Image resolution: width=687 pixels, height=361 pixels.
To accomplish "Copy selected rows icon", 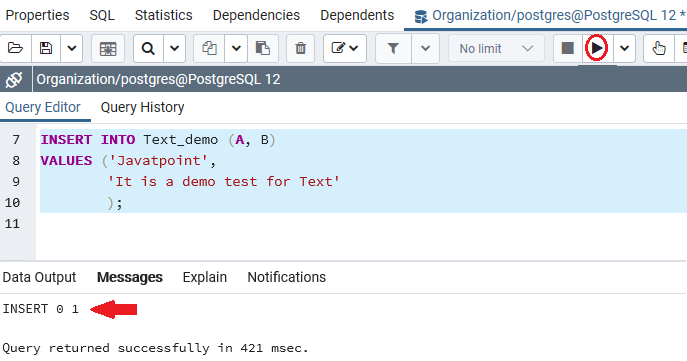I will coord(209,48).
